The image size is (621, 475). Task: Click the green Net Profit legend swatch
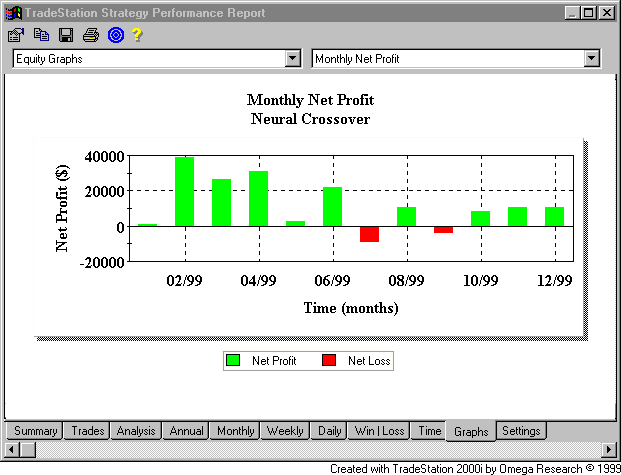pyautogui.click(x=233, y=360)
